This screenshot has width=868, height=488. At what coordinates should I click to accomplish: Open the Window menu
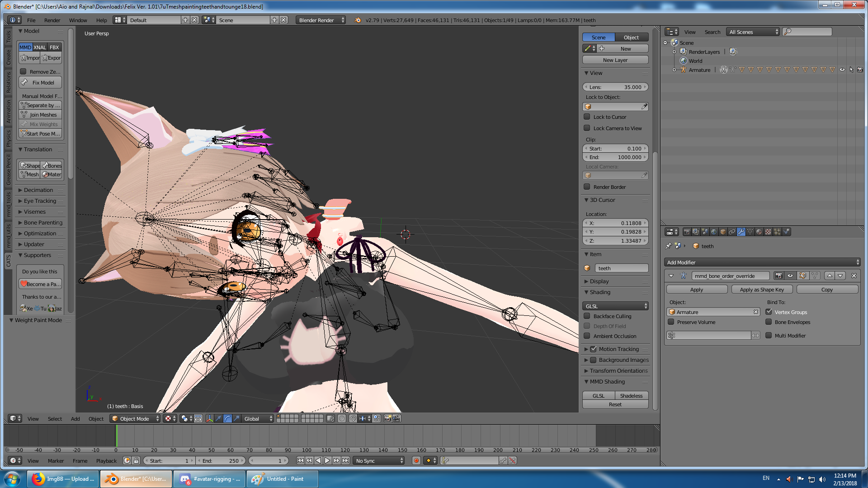[x=78, y=20]
